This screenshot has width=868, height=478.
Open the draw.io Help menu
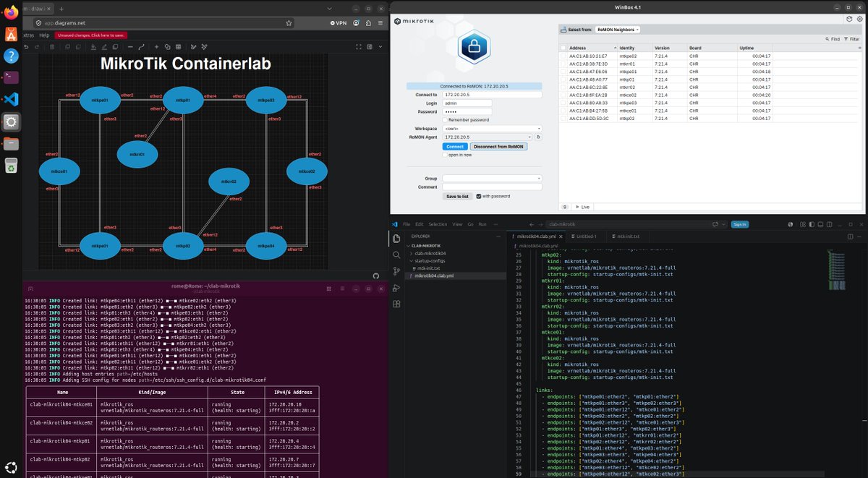tap(45, 35)
